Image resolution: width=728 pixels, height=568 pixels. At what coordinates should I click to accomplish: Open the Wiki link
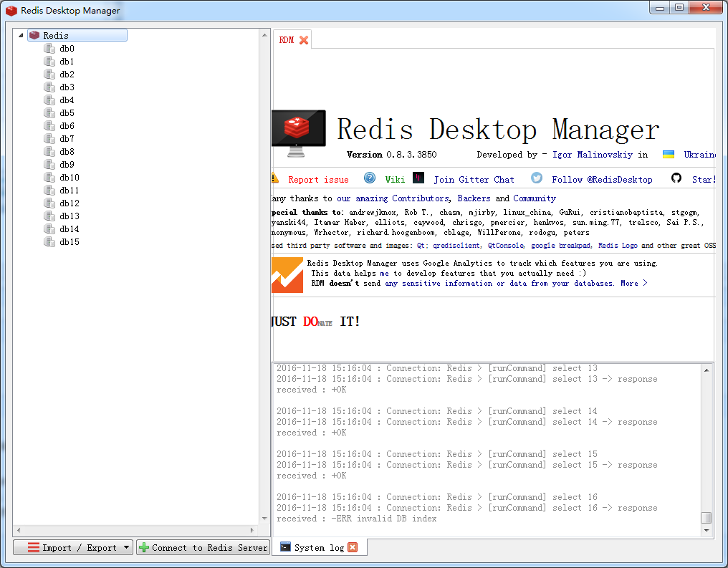point(395,180)
